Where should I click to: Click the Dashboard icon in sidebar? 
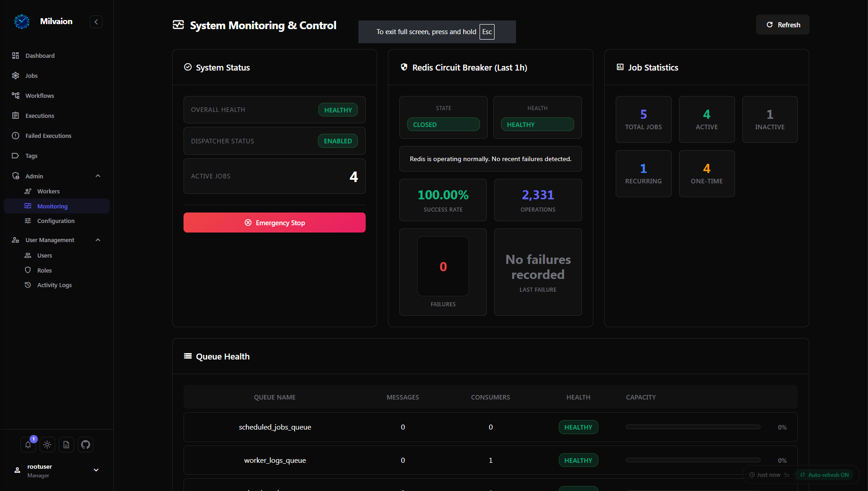tap(15, 56)
